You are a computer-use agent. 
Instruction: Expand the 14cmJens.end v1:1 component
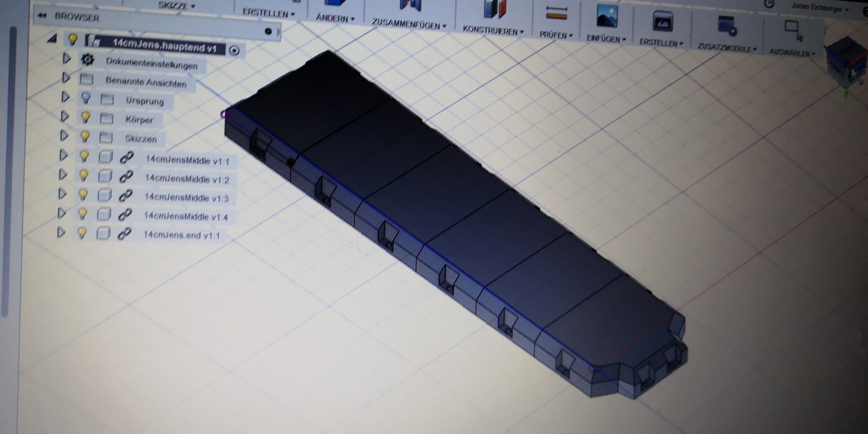click(x=61, y=232)
